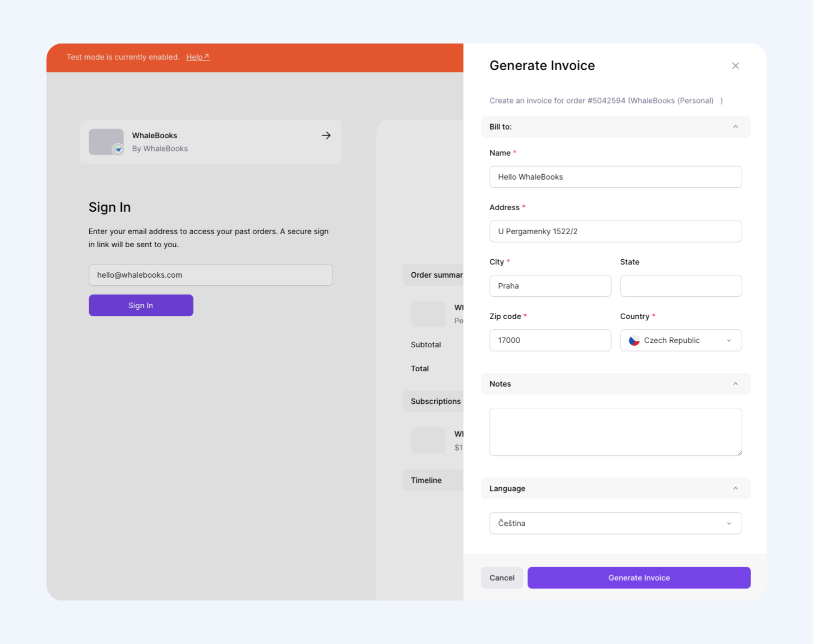Click the Total label

pos(420,369)
